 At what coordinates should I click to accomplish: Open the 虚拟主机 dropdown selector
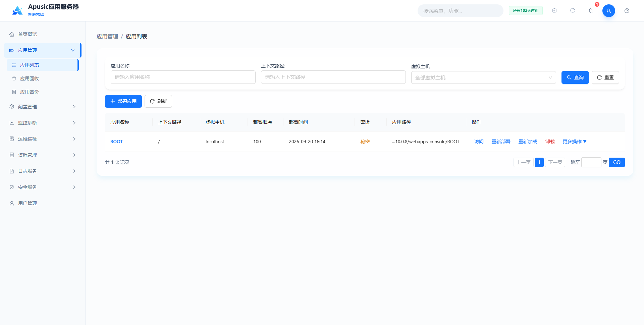tap(484, 77)
